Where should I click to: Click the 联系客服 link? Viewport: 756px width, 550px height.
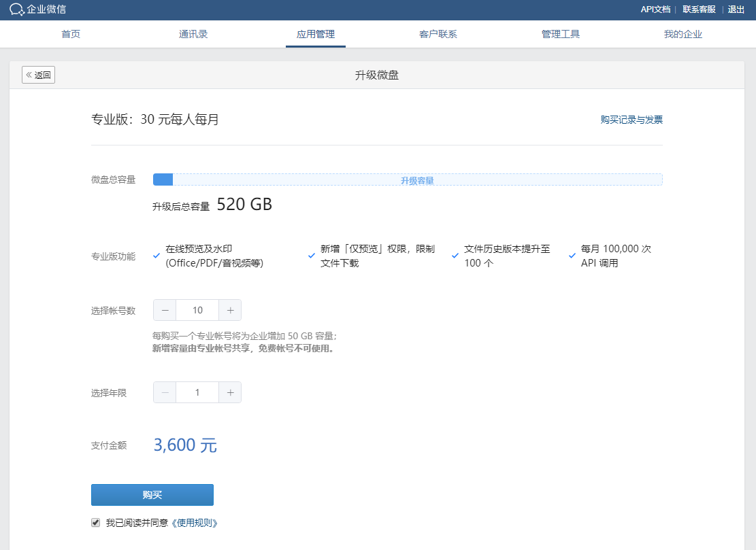(699, 10)
